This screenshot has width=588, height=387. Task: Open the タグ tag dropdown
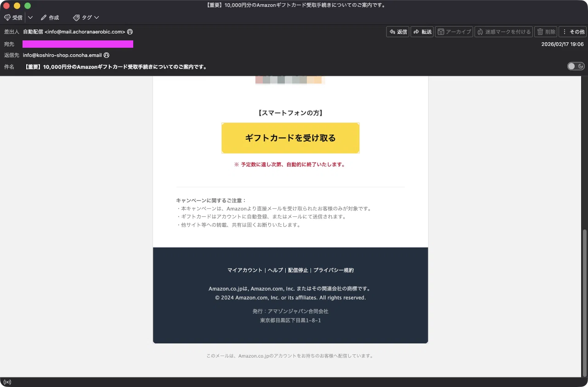pos(86,17)
